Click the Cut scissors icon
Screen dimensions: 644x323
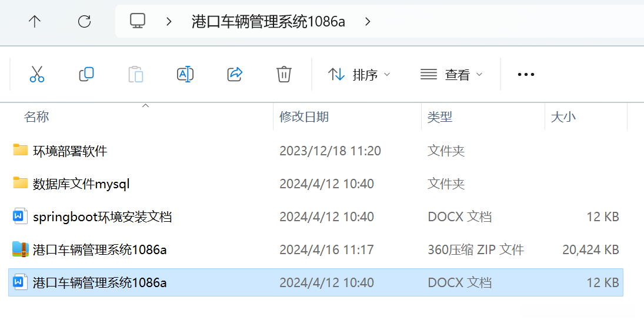[x=36, y=74]
